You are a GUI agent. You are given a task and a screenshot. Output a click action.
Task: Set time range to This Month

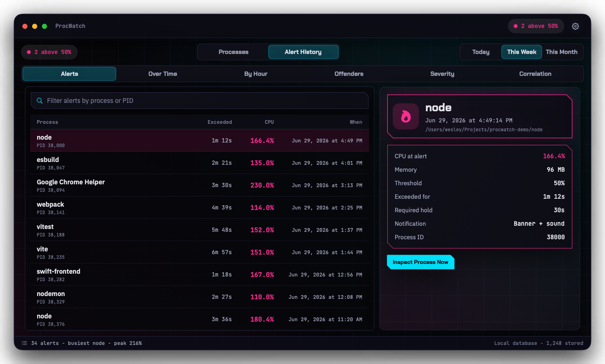tap(561, 52)
